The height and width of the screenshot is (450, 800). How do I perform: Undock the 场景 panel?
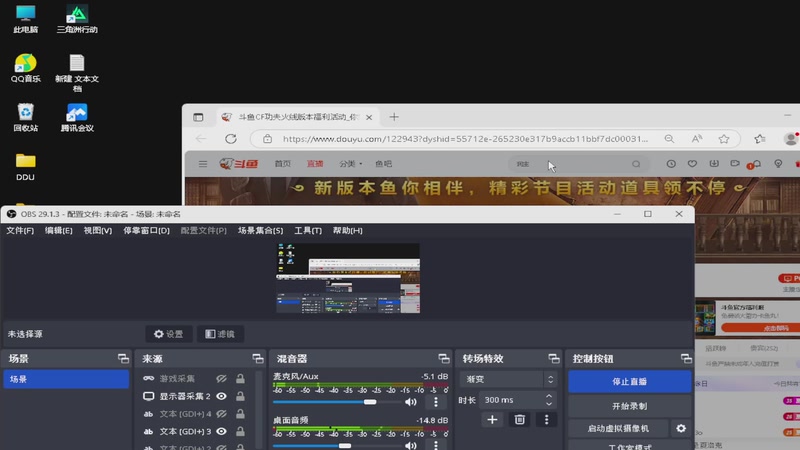(123, 359)
